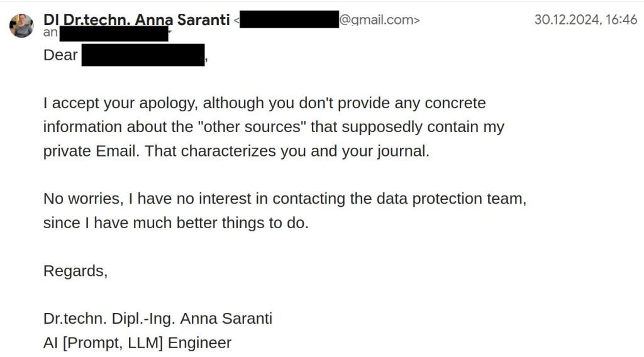Image resolution: width=644 pixels, height=357 pixels.
Task: Click the sender's @gmail.com email address
Action: click(x=378, y=20)
